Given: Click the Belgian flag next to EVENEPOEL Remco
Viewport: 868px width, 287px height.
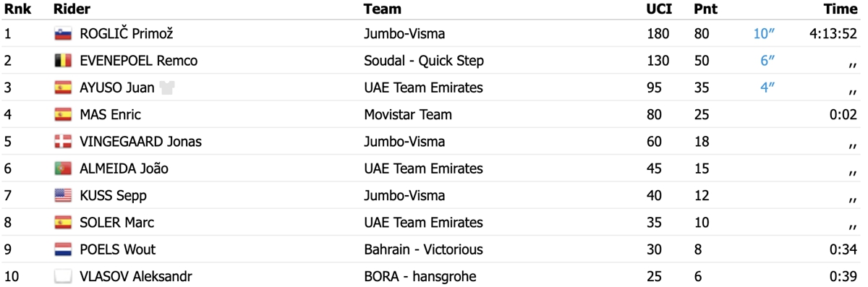Looking at the screenshot, I should 63,61.
